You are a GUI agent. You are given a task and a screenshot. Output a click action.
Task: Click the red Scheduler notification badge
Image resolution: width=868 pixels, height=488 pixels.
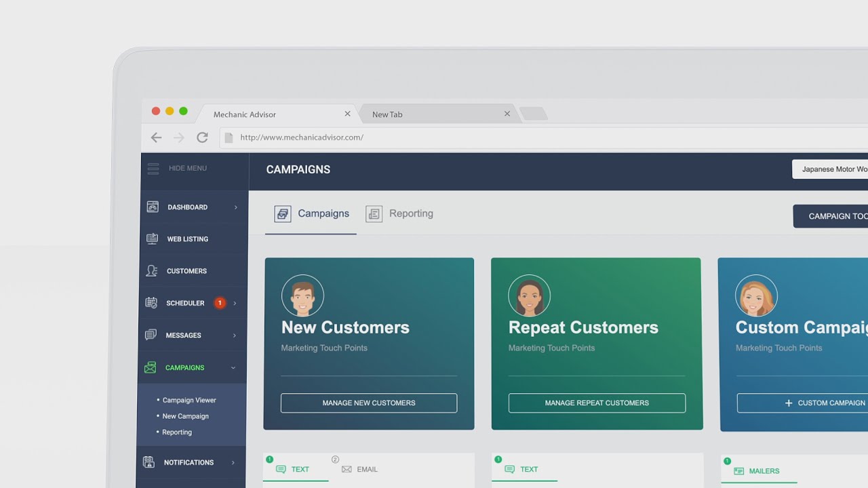click(219, 303)
